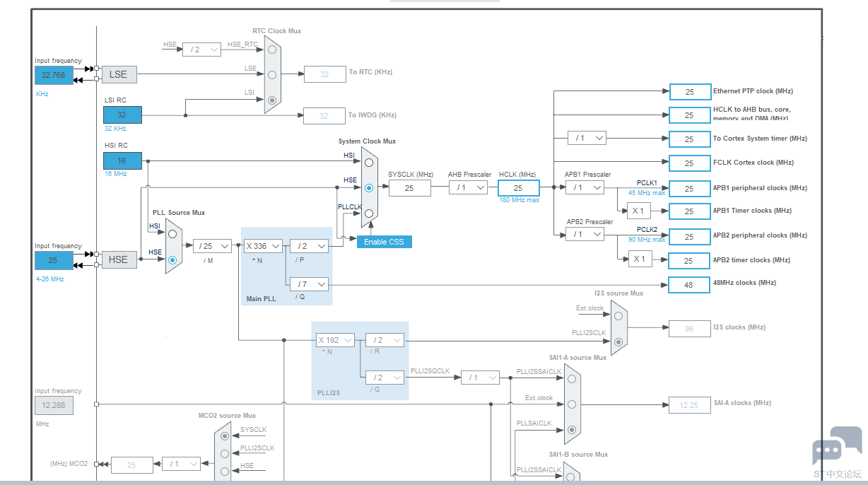Select HSI in PLL Source Mux

point(172,233)
